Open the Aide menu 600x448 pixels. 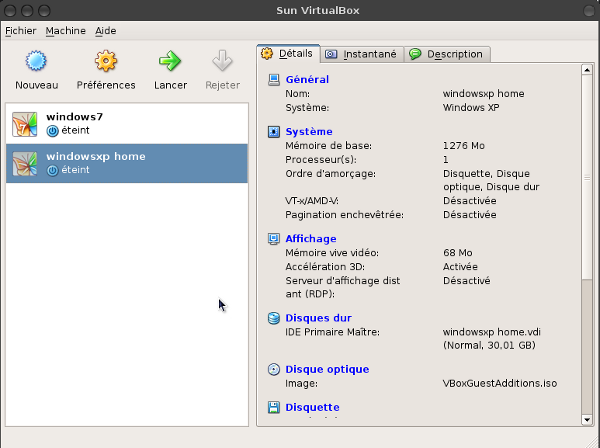click(x=106, y=31)
